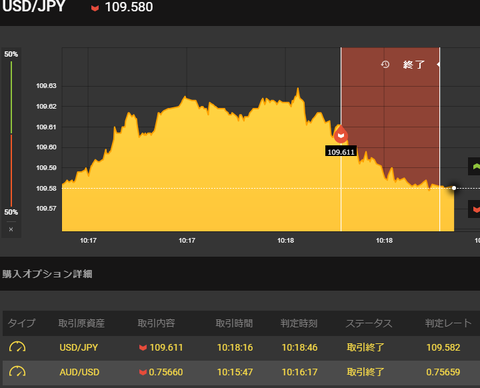480x388 pixels.
Task: Click the red Low arrow button
Action: 475,209
